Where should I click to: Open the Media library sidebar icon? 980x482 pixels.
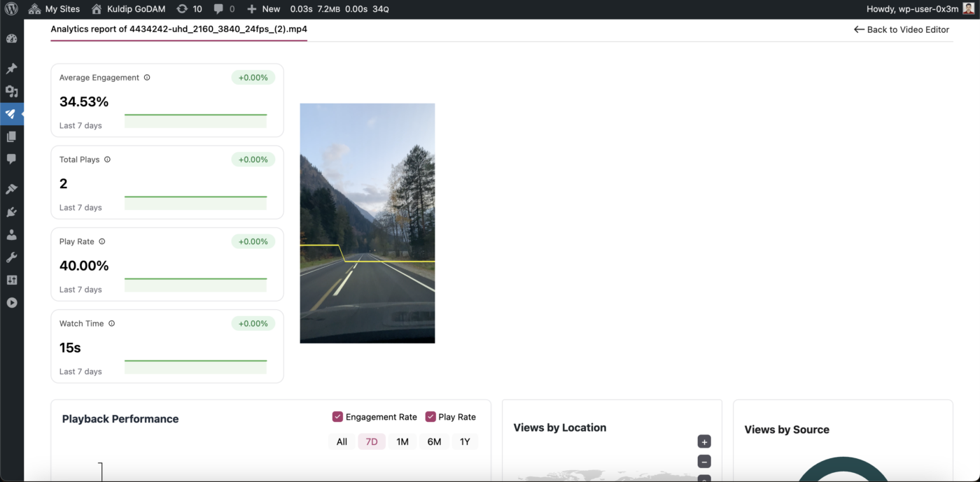pyautogui.click(x=11, y=91)
